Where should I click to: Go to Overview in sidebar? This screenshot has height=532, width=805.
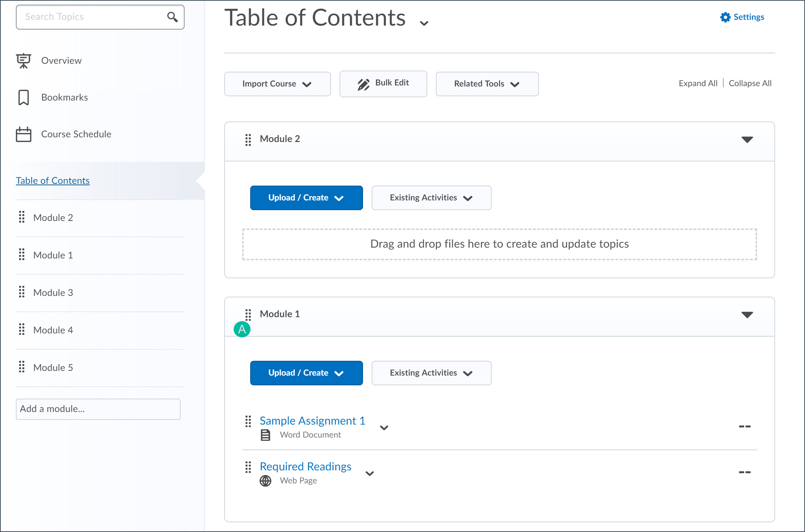61,61
